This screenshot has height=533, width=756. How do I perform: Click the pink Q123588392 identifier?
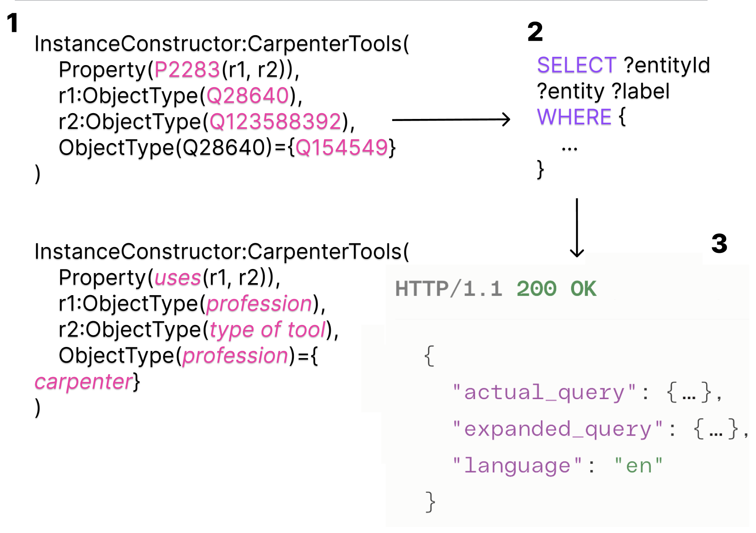(276, 122)
